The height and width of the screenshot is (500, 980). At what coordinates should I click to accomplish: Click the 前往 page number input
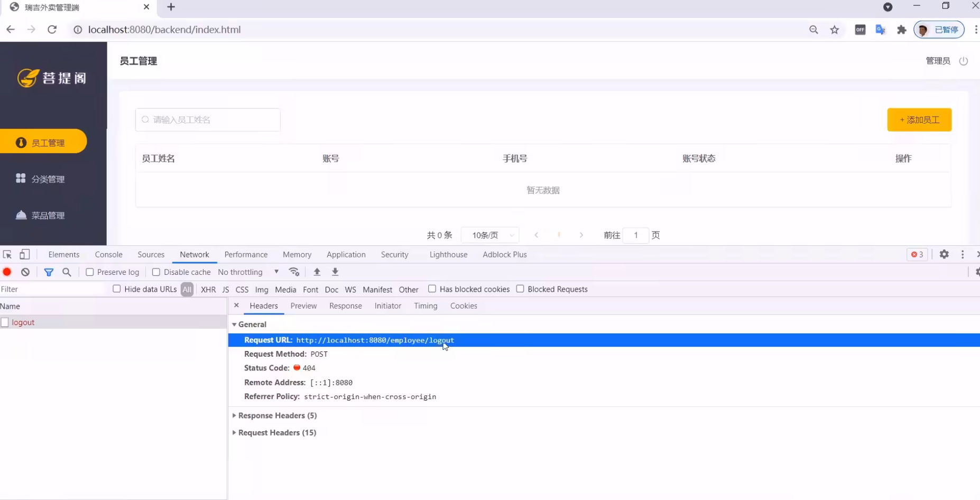pyautogui.click(x=636, y=235)
